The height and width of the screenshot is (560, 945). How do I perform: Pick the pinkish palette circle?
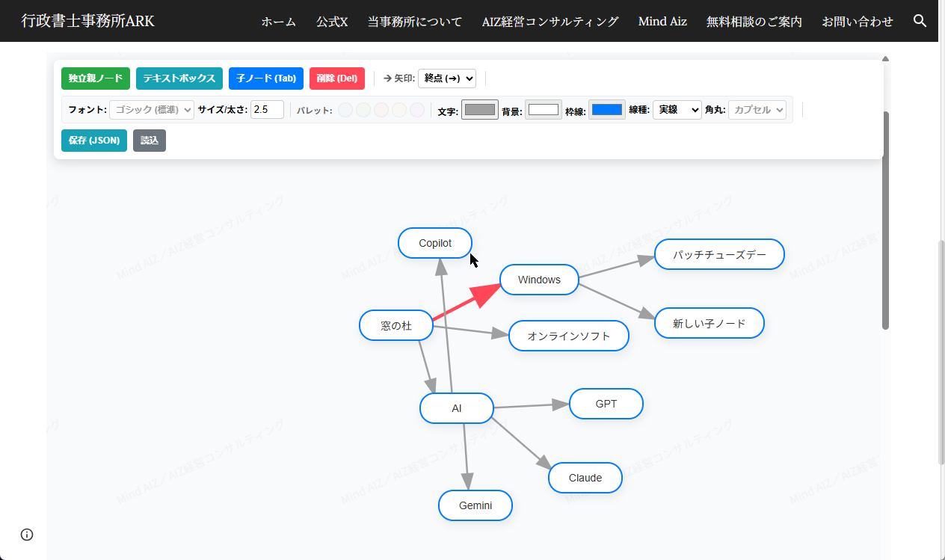pos(381,110)
